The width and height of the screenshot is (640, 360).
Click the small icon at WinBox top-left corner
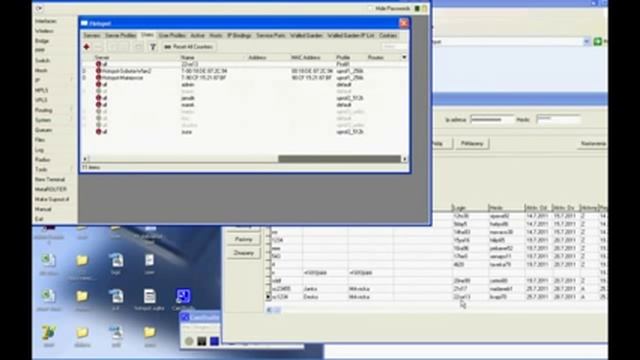pyautogui.click(x=40, y=8)
